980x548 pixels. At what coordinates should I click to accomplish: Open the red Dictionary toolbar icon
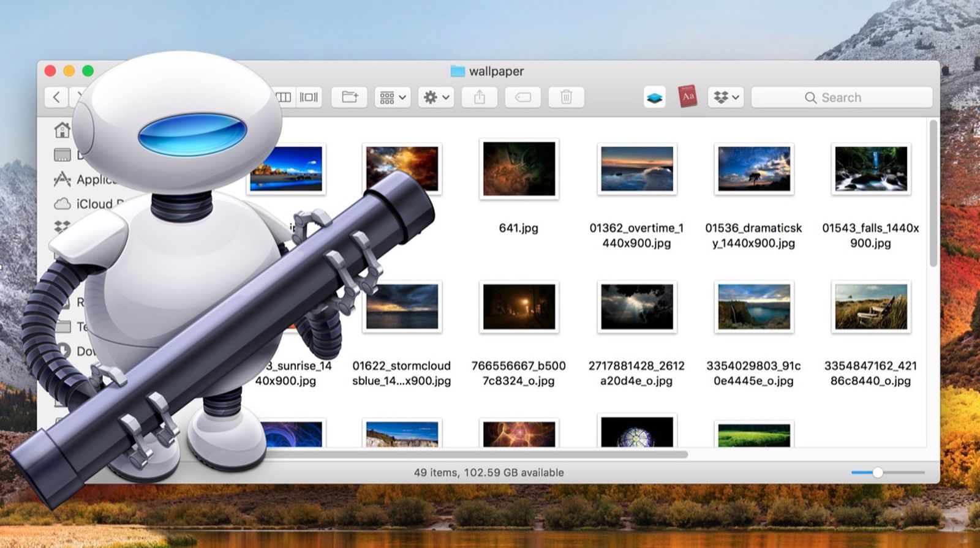click(x=688, y=97)
